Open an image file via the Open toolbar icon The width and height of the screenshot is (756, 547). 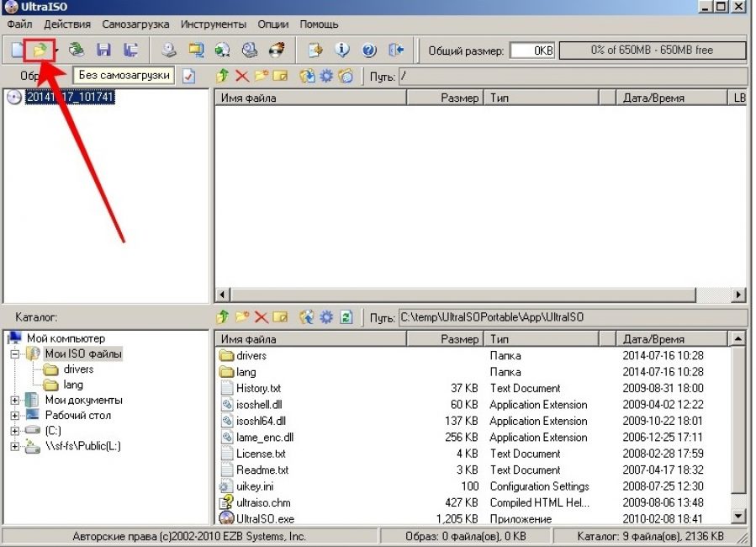40,50
